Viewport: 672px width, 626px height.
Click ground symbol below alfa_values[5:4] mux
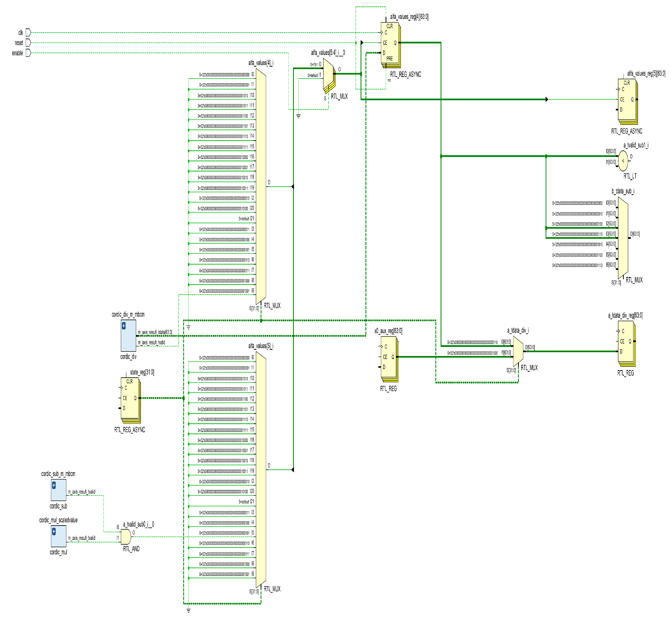point(299,116)
